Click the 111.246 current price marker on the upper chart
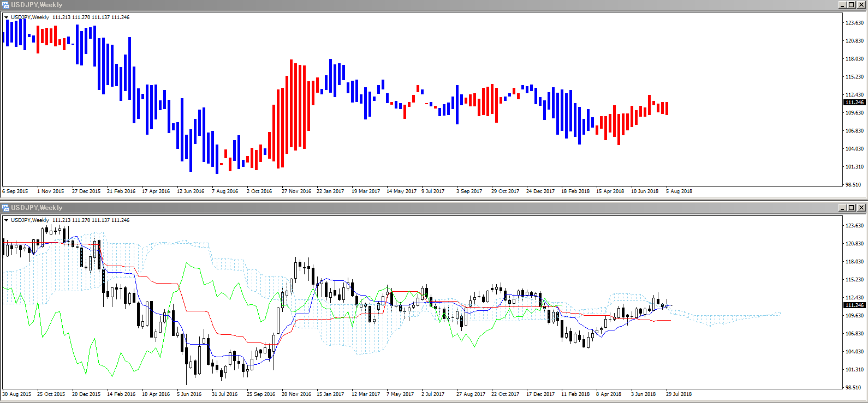 [854, 103]
